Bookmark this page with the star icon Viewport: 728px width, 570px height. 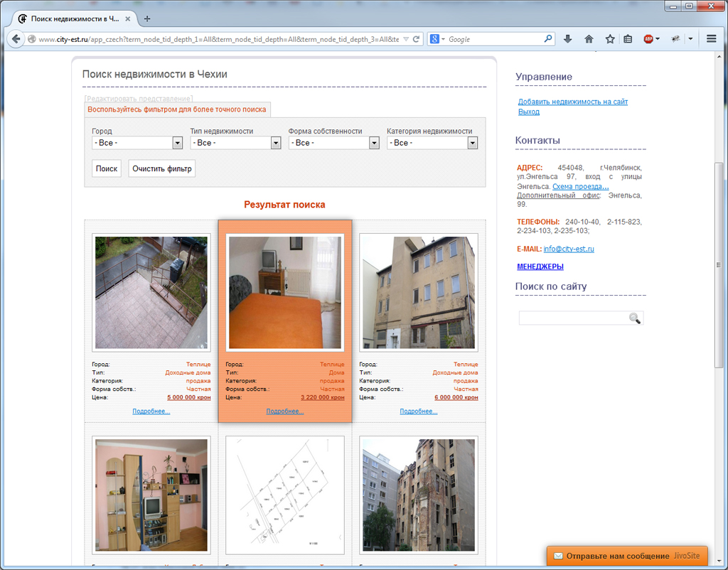pos(610,40)
